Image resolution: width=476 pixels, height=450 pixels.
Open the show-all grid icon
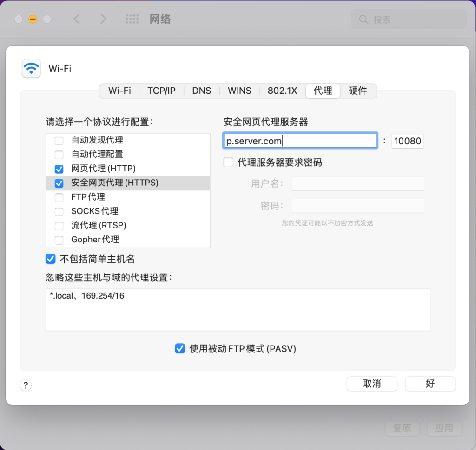pos(132,19)
